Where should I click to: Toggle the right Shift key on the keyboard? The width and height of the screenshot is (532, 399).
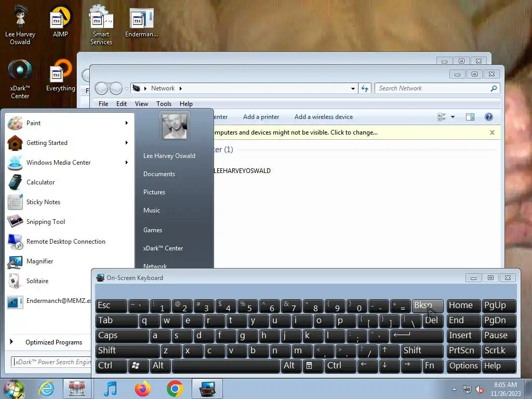pyautogui.click(x=422, y=351)
